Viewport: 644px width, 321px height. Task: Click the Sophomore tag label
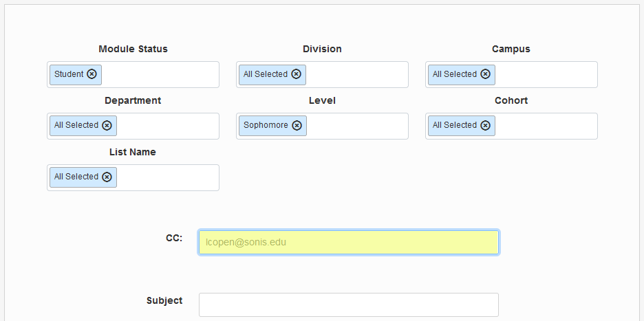(266, 126)
